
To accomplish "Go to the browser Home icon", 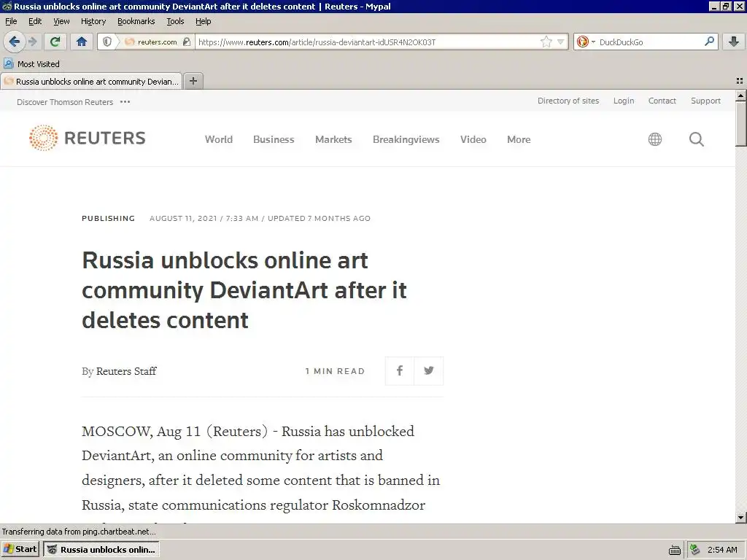I will click(x=82, y=42).
